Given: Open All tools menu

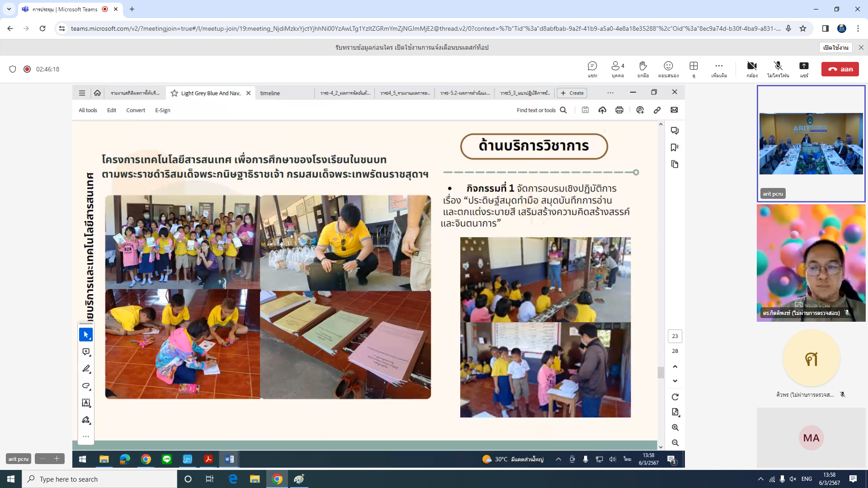Looking at the screenshot, I should [x=88, y=110].
